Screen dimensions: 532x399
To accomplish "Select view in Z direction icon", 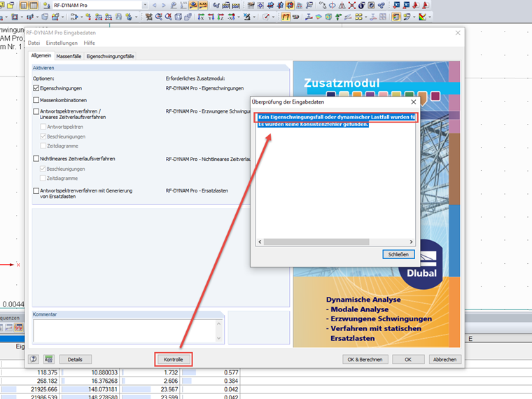I will point(220,17).
